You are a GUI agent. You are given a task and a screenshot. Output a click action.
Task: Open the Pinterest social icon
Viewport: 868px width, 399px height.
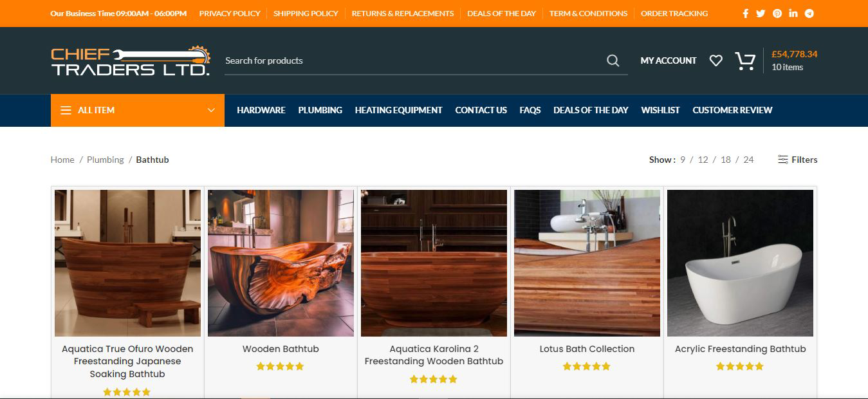pyautogui.click(x=777, y=14)
